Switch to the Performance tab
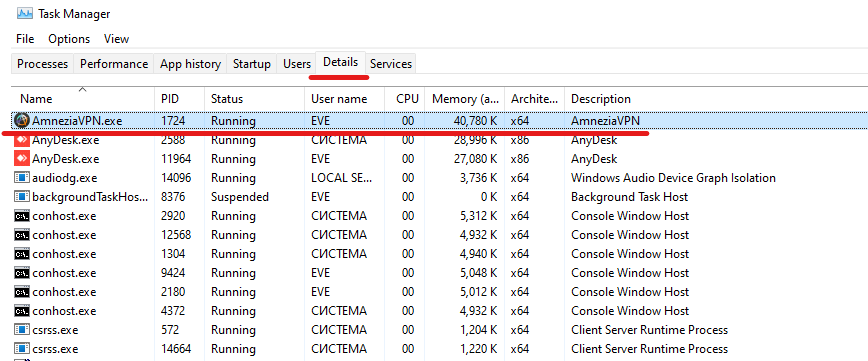 114,64
